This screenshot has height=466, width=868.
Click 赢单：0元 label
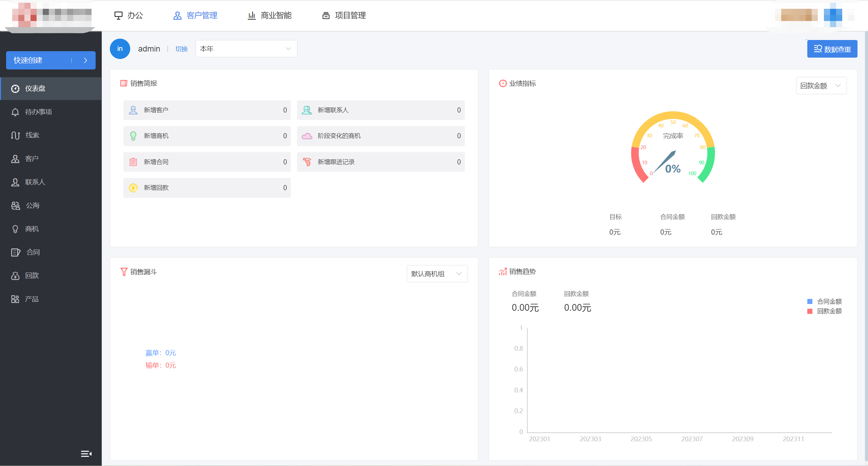point(161,353)
